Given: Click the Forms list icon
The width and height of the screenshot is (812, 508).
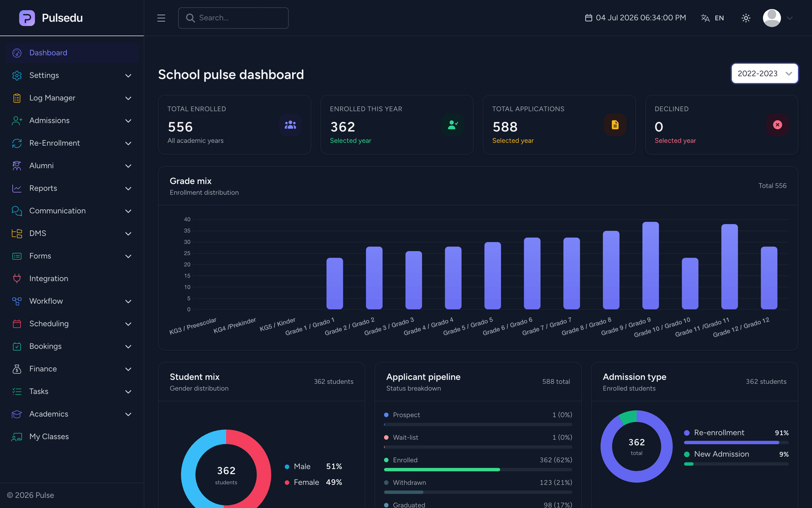Looking at the screenshot, I should 17,256.
